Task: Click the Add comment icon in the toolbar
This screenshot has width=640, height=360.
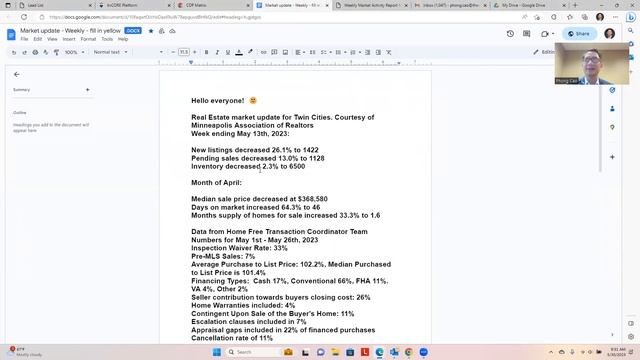Action: point(274,52)
